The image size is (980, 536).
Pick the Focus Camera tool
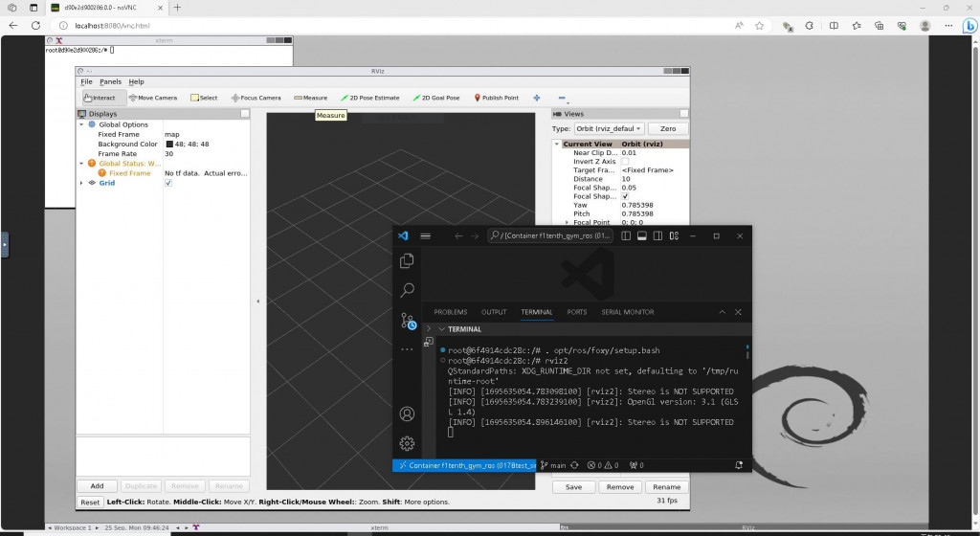pyautogui.click(x=256, y=98)
